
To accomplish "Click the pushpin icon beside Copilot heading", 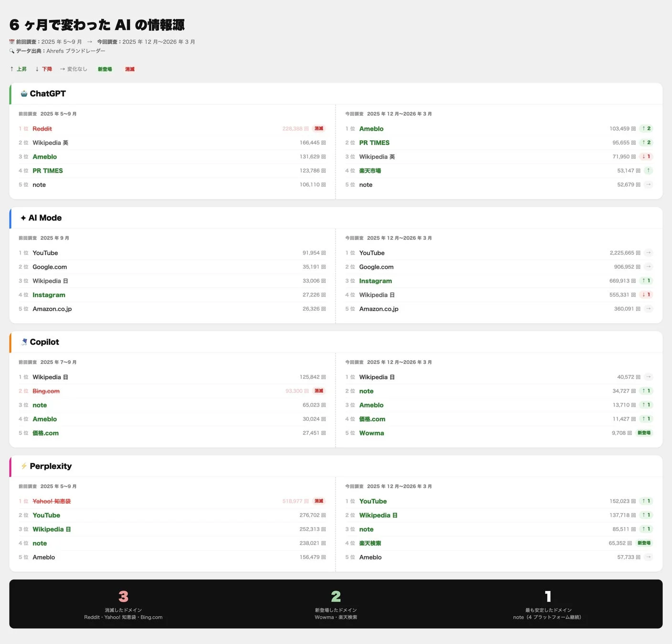I will [x=23, y=342].
